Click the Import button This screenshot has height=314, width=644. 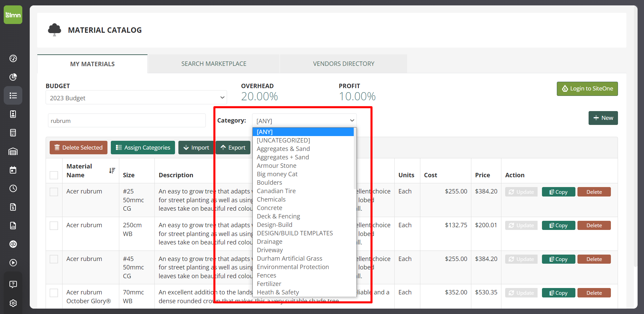click(196, 148)
